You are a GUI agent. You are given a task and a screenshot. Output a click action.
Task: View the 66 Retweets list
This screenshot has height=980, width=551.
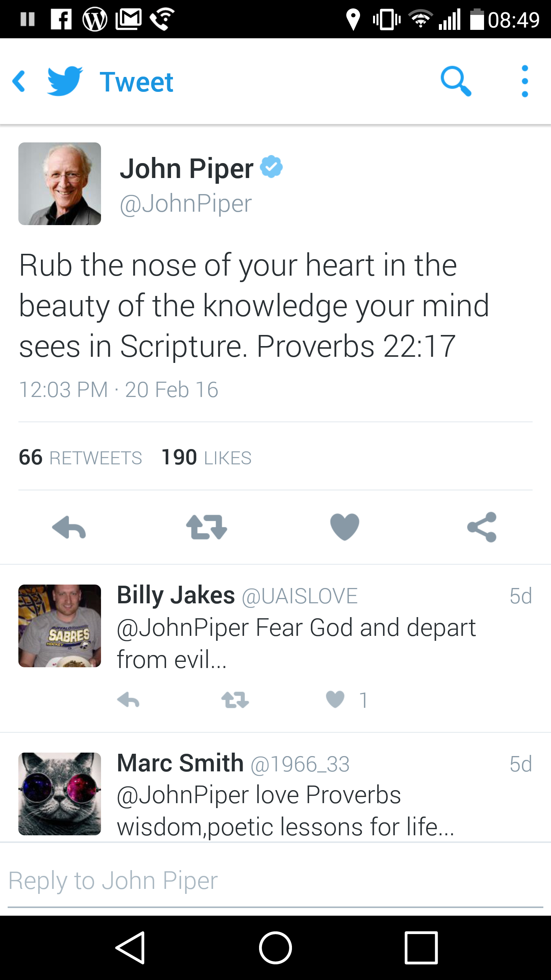(80, 457)
